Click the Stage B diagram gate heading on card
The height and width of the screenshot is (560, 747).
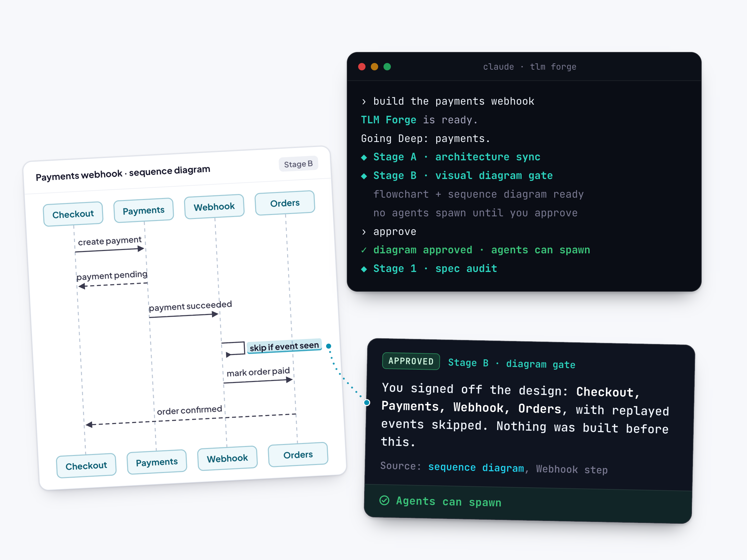coord(512,364)
